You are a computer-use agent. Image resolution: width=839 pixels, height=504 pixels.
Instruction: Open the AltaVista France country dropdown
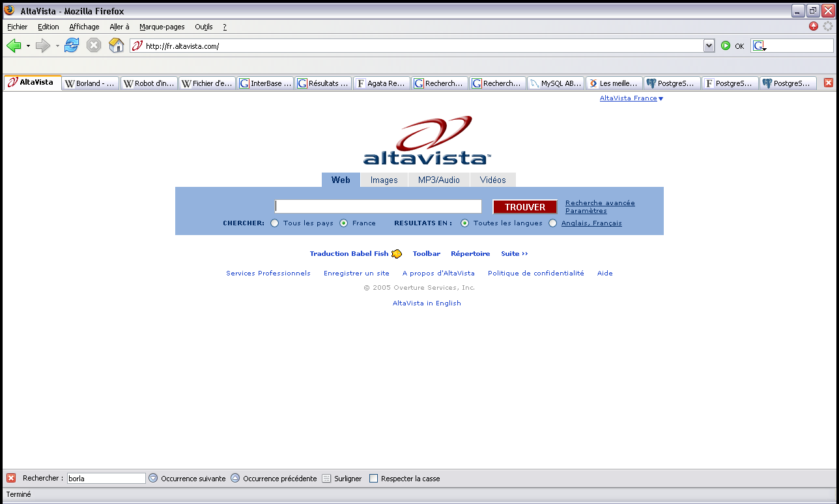point(661,99)
